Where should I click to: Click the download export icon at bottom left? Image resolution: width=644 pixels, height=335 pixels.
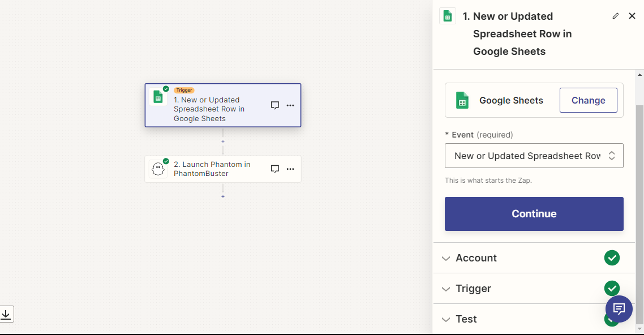pos(6,315)
